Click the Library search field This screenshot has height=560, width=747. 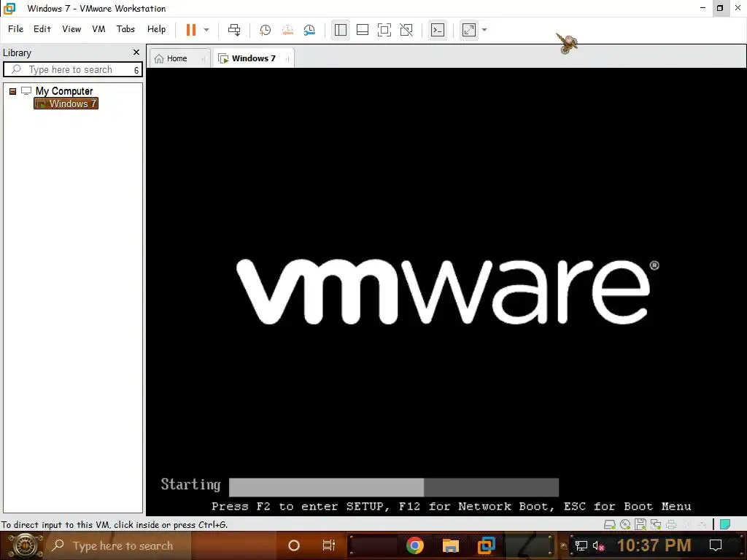pos(72,69)
